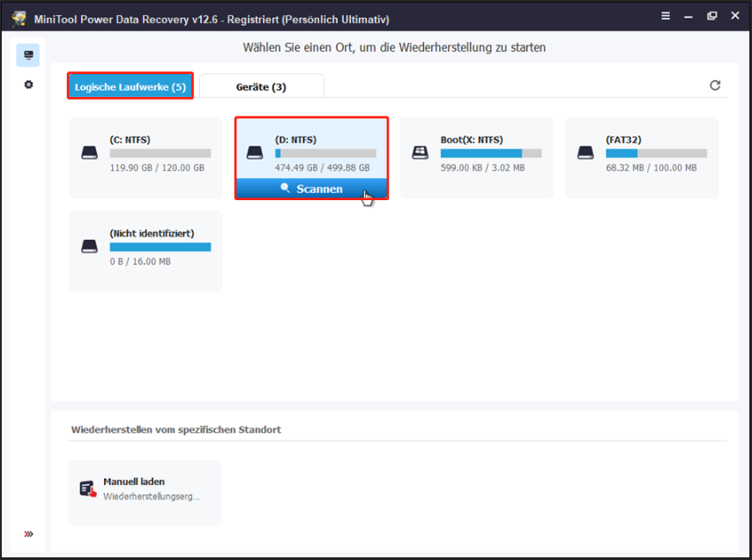Click '(Nicht identifiziert)' label

(x=152, y=233)
